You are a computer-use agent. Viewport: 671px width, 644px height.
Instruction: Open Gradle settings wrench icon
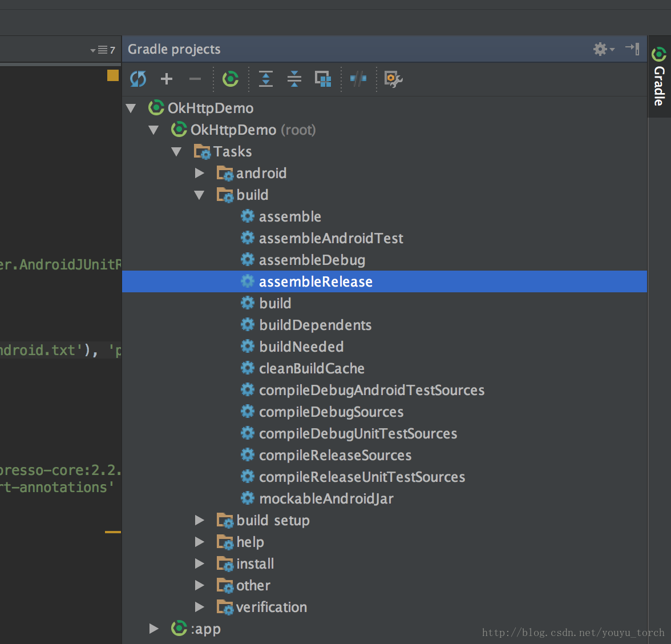point(393,79)
